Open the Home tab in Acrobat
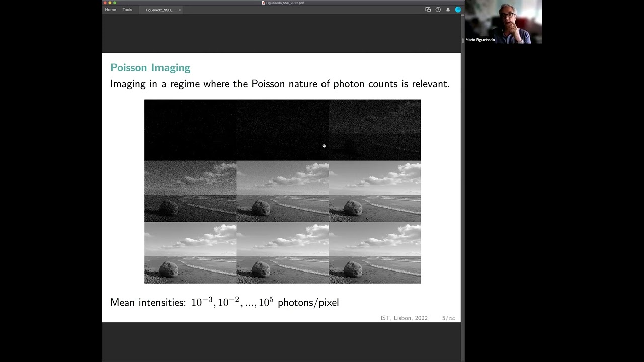Image resolution: width=644 pixels, height=362 pixels. 110,10
